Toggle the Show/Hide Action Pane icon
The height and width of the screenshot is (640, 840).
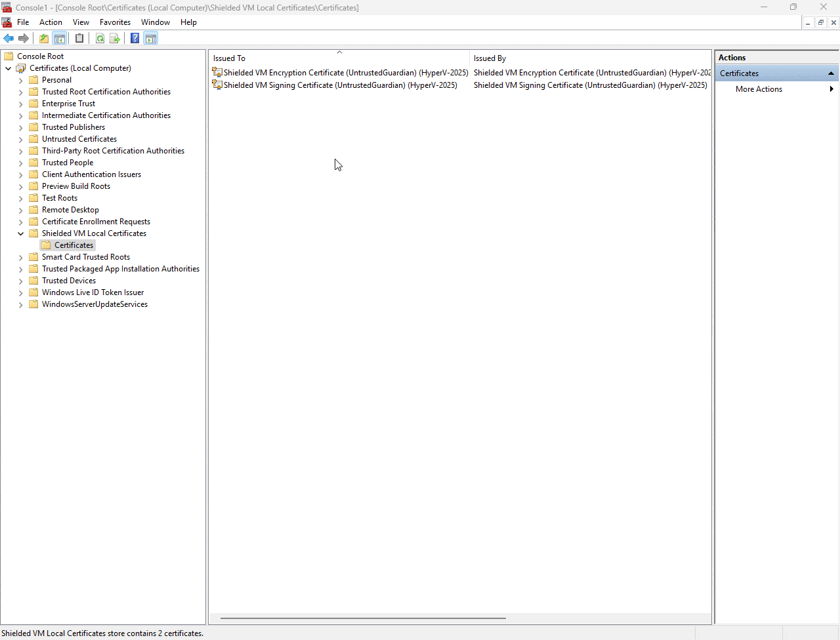[x=151, y=38]
